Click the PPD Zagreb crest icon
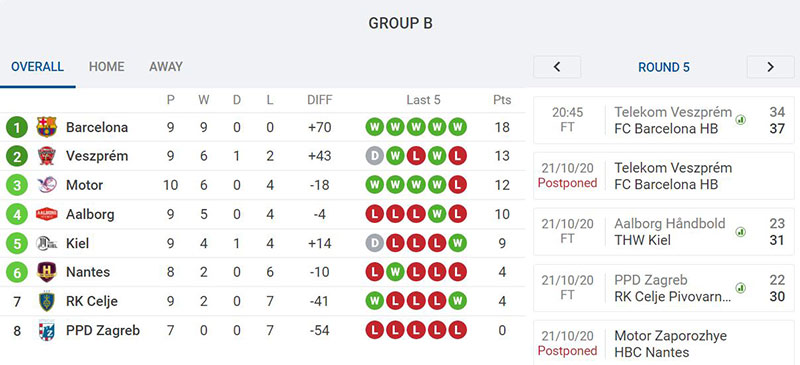800x365 pixels. 46,330
